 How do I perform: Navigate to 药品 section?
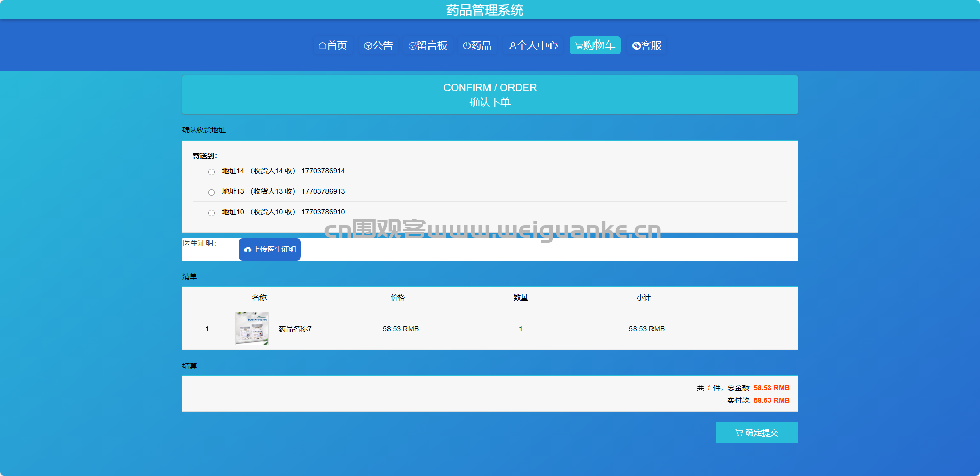click(477, 46)
